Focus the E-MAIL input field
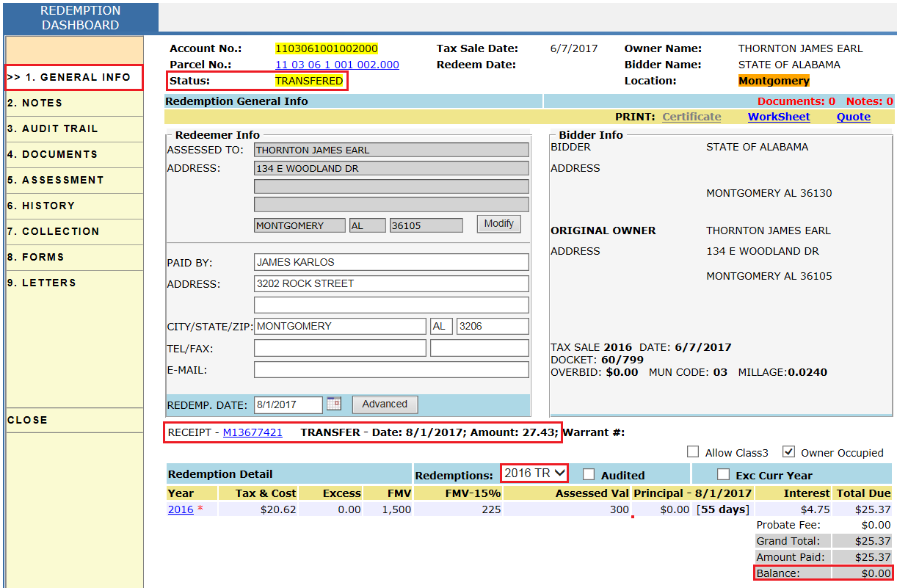Image resolution: width=897 pixels, height=588 pixels. point(391,370)
